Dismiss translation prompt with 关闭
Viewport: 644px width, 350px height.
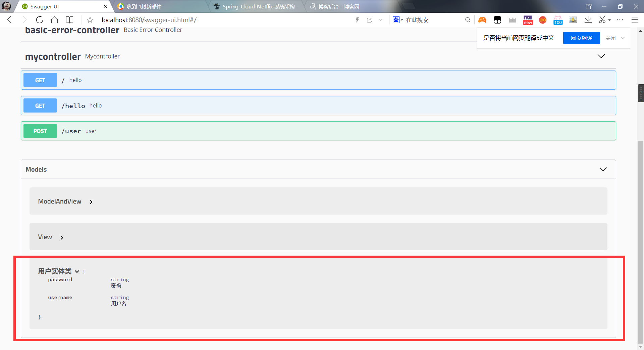pyautogui.click(x=610, y=38)
